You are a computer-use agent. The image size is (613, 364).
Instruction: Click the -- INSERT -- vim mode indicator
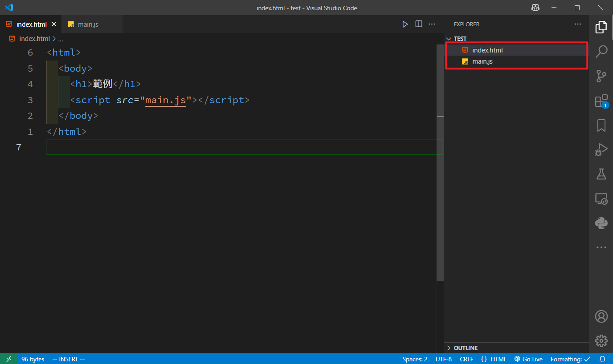click(x=69, y=359)
